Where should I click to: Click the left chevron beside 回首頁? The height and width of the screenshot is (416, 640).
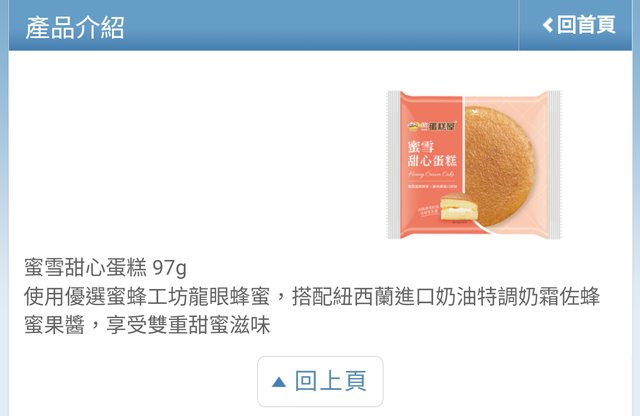(548, 25)
